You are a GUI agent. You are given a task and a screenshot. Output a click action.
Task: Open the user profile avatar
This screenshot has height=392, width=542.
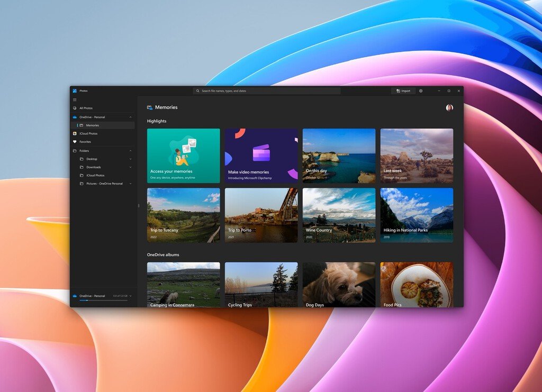[x=449, y=108]
